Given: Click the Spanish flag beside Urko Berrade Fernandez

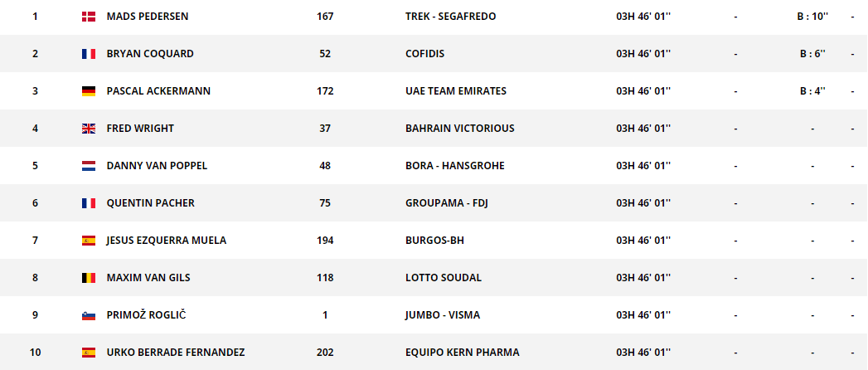Looking at the screenshot, I should (x=89, y=353).
